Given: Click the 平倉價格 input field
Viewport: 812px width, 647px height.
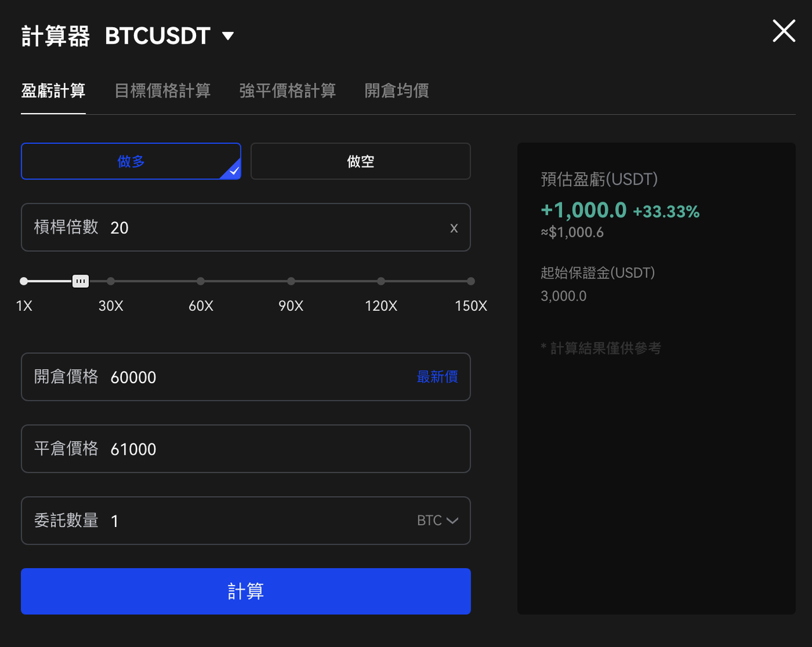Looking at the screenshot, I should (x=254, y=449).
